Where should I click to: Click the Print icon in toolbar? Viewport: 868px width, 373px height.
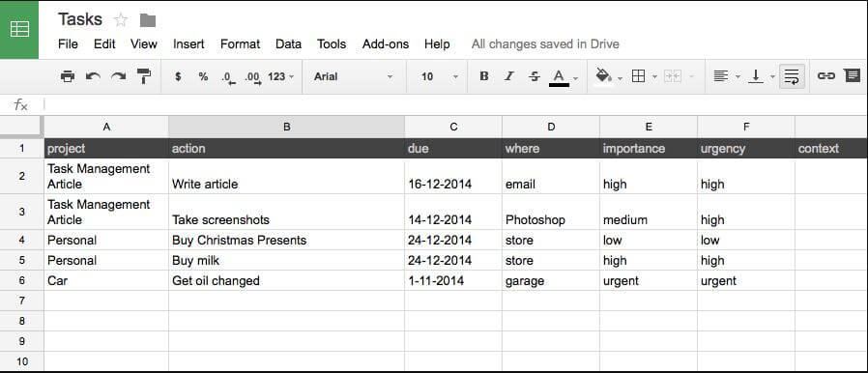tap(68, 76)
